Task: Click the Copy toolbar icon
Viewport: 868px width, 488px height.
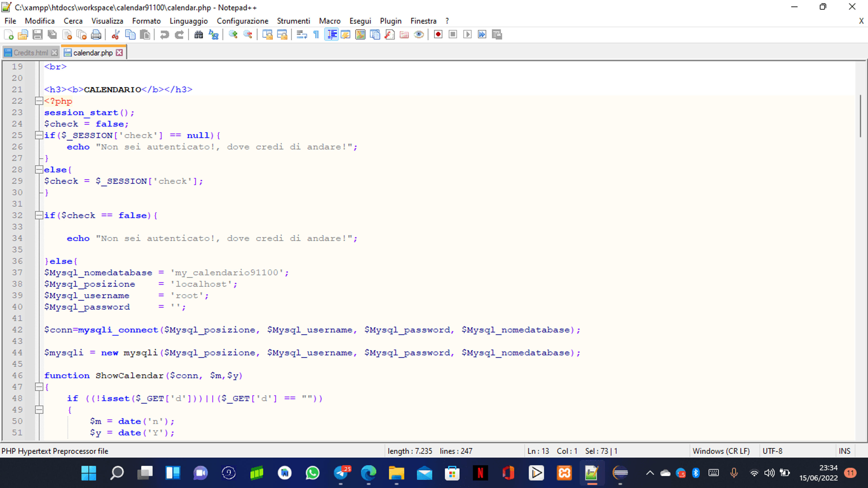Action: point(130,34)
